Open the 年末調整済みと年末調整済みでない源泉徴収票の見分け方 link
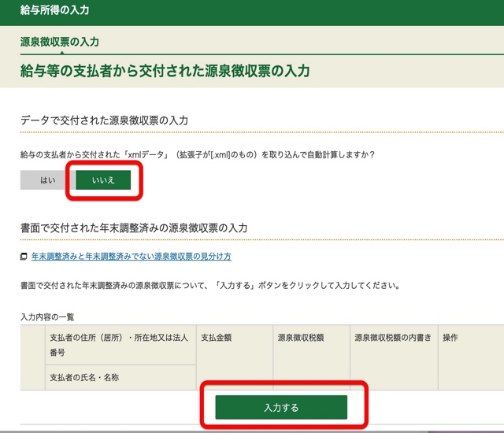The width and height of the screenshot is (504, 433). (131, 257)
